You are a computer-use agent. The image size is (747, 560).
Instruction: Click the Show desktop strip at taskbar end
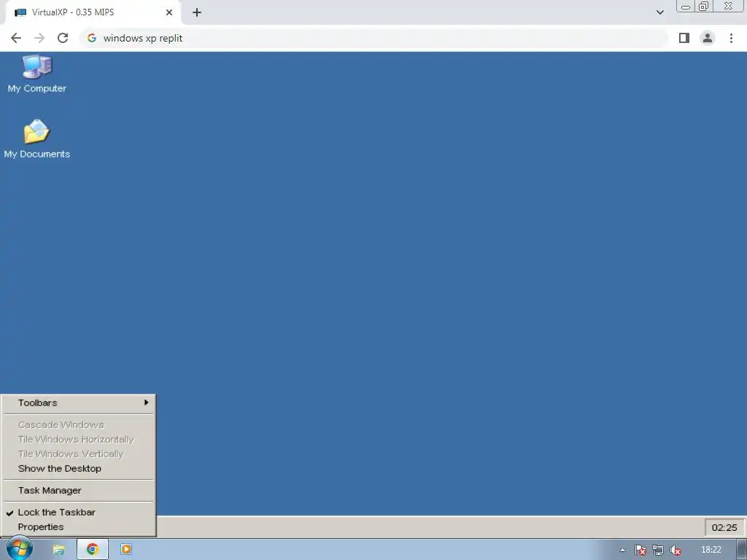[742, 550]
